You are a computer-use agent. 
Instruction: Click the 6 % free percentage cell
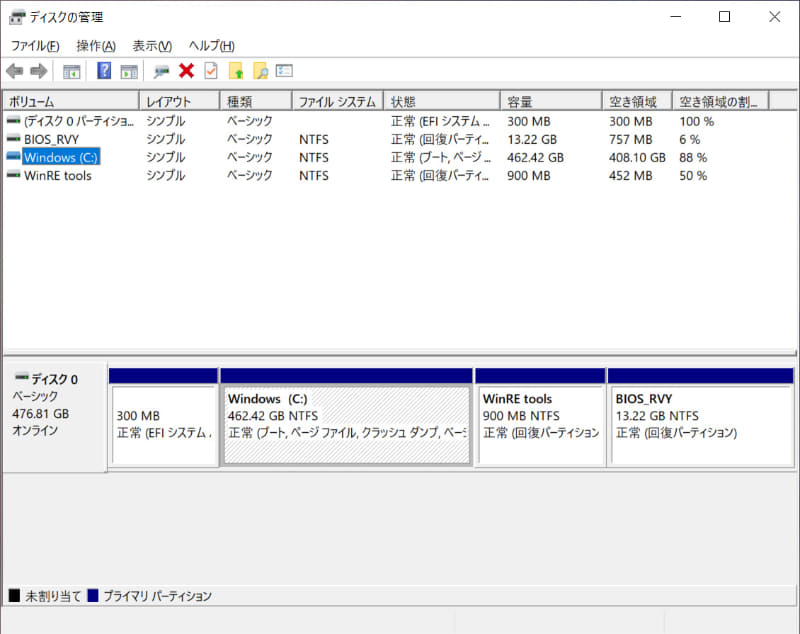pyautogui.click(x=689, y=139)
